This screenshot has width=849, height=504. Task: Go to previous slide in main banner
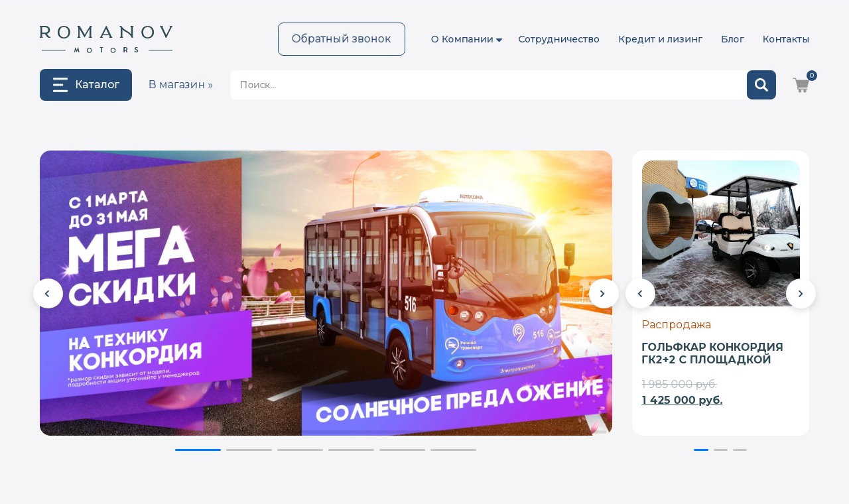(x=48, y=293)
